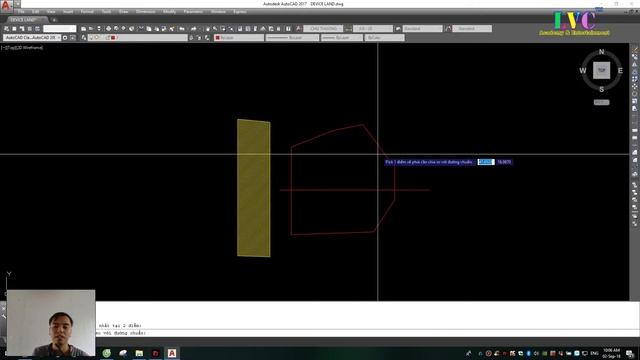
Task: Click the Copy icon in Standard toolbar
Action: (149, 29)
